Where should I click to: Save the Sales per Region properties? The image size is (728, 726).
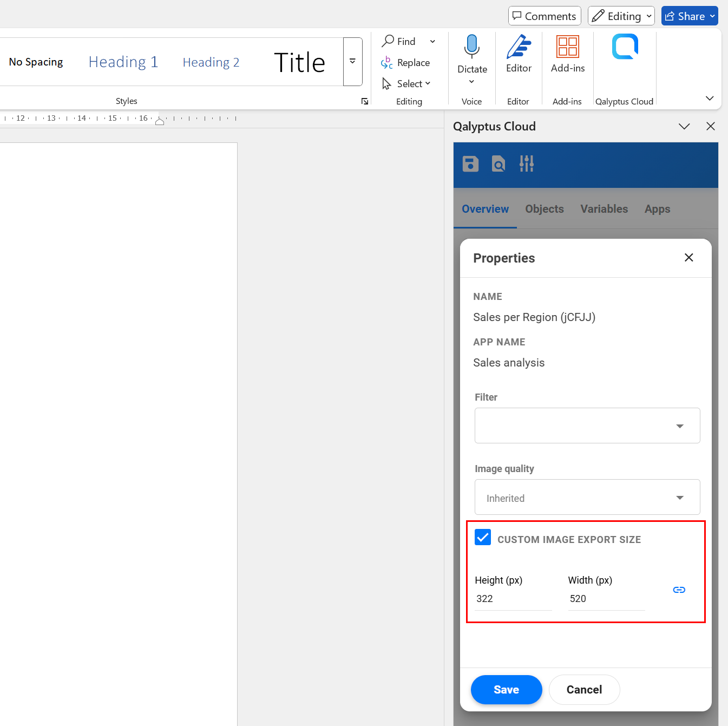[506, 689]
